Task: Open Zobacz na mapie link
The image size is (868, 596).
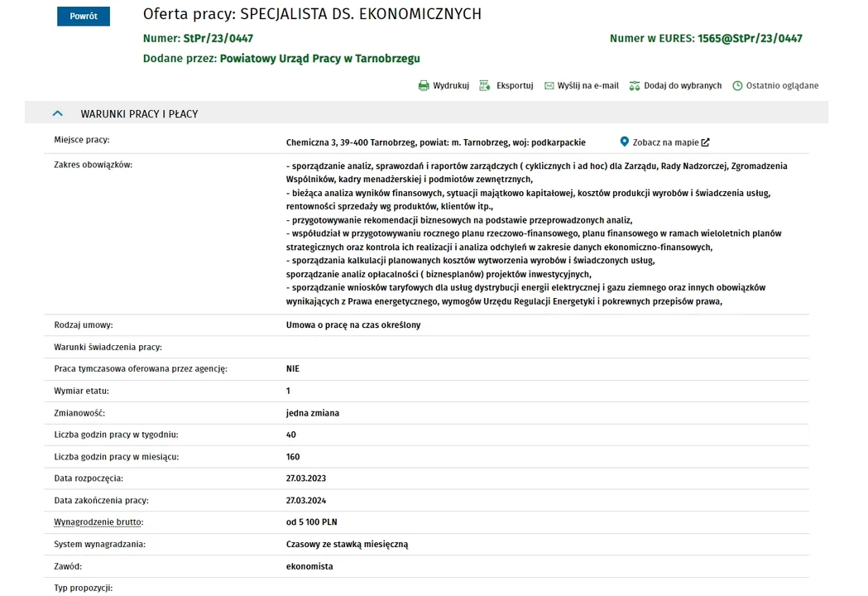Action: click(665, 142)
